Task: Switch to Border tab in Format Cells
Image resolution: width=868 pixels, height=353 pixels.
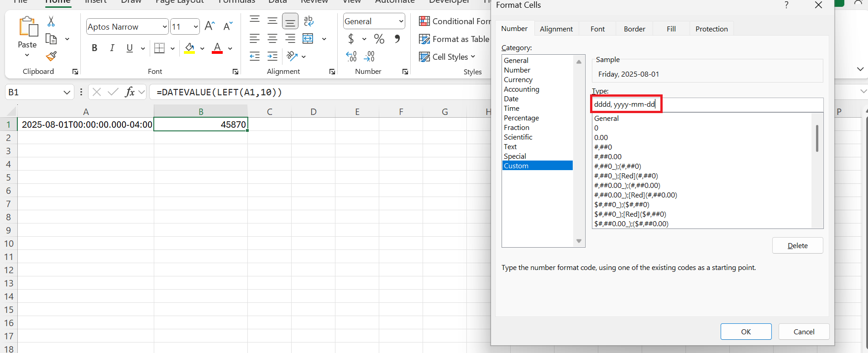Action: coord(634,29)
